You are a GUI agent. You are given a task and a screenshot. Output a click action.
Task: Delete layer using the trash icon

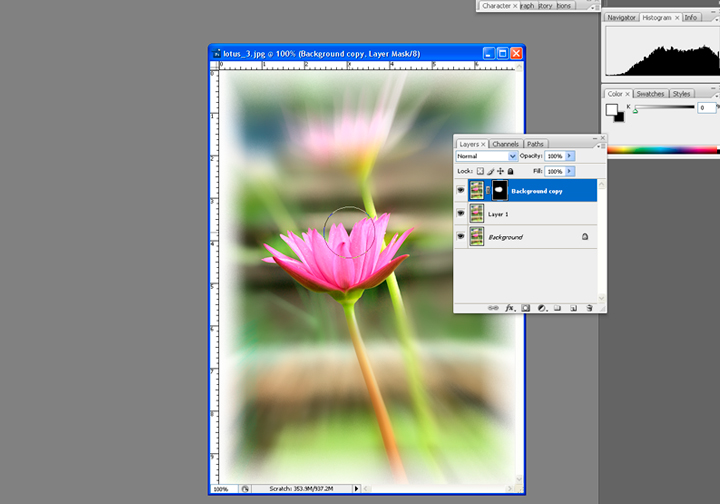pyautogui.click(x=589, y=308)
